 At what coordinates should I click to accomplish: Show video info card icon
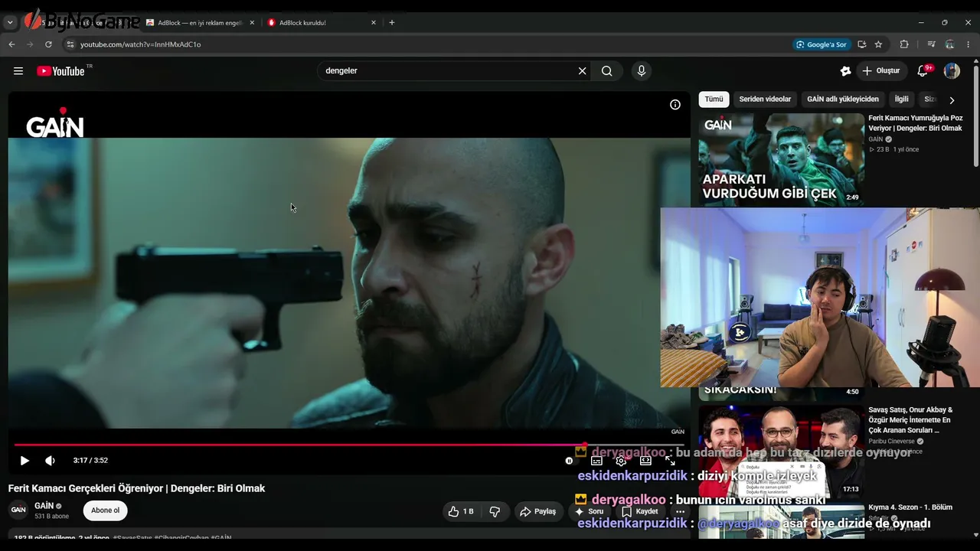675,105
